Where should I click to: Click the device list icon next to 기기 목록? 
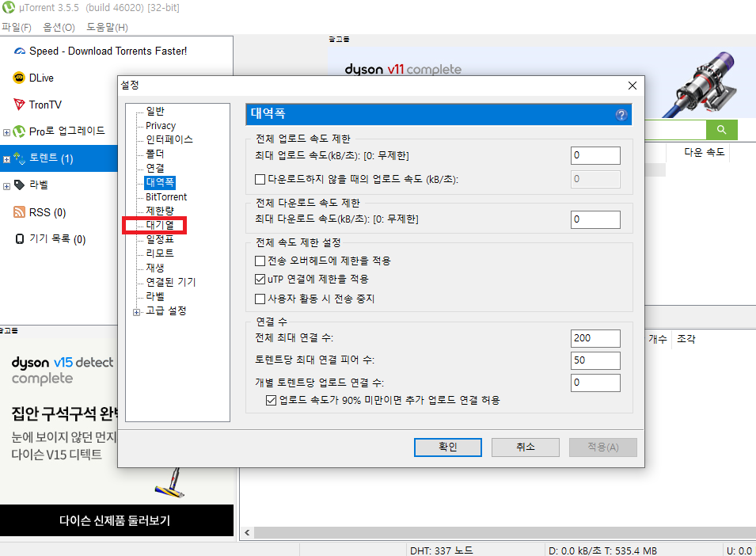20,238
